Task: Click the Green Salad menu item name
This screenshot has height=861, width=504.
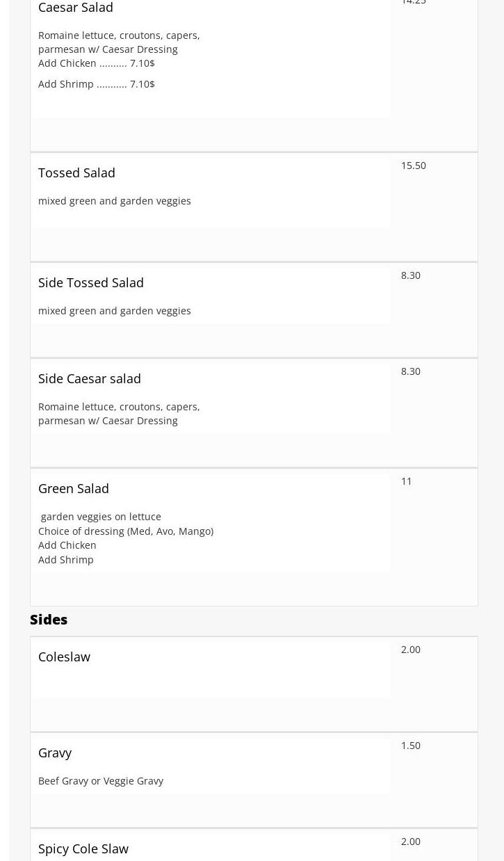Action: tap(73, 488)
